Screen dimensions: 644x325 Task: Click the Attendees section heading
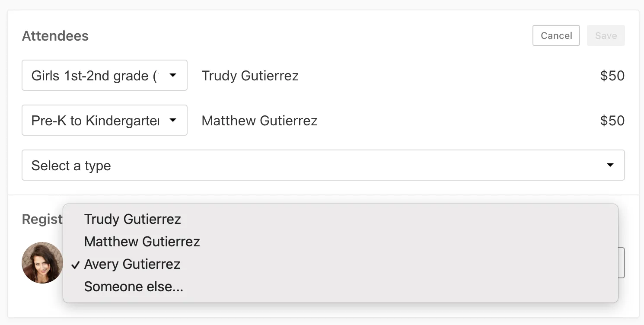pyautogui.click(x=55, y=36)
